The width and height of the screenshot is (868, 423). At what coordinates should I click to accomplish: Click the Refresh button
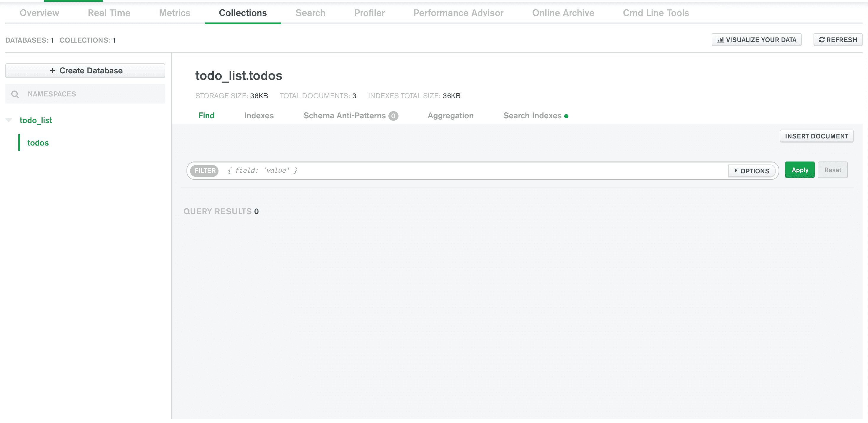tap(838, 40)
